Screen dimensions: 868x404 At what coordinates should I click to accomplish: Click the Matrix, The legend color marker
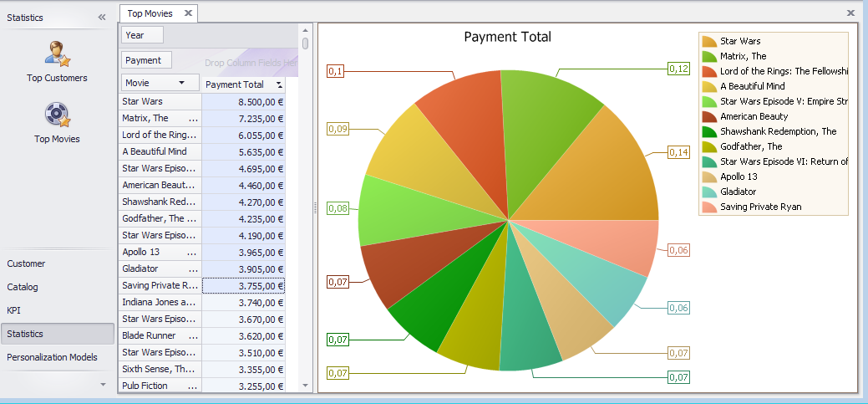point(709,56)
